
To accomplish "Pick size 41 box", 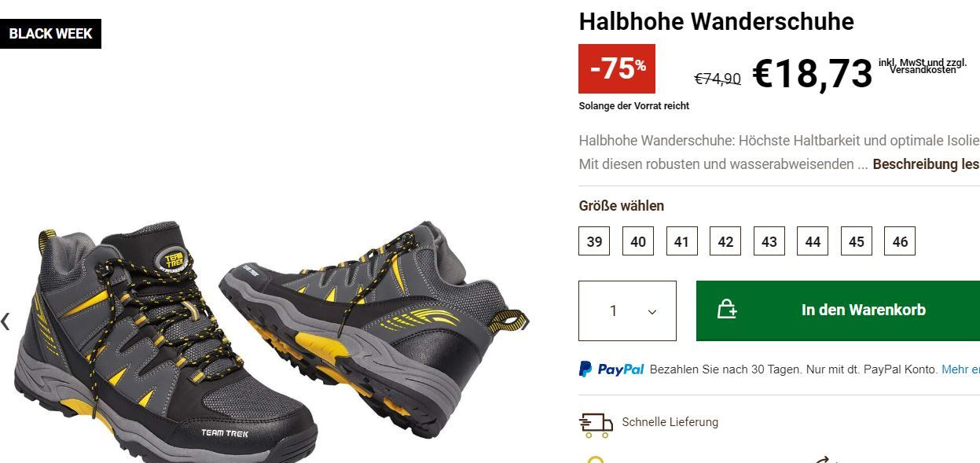I will [681, 241].
